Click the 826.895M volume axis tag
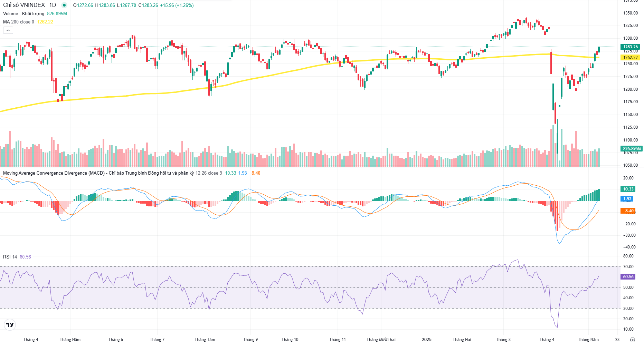The height and width of the screenshot is (342, 644). point(632,149)
